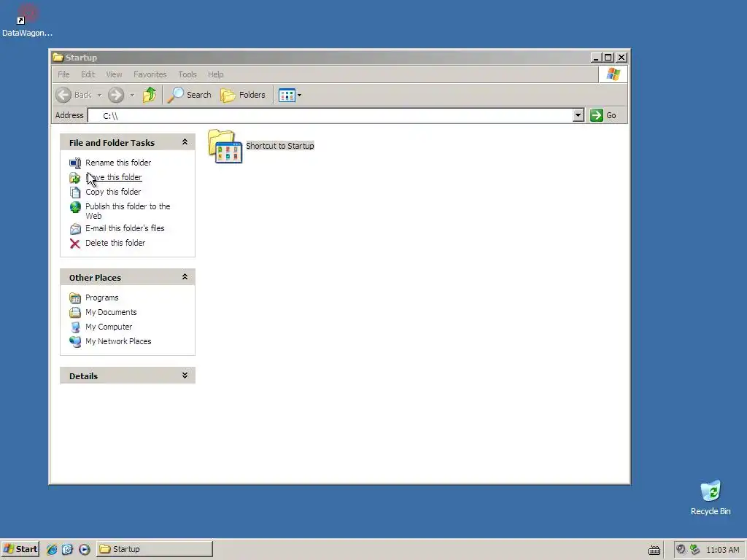The height and width of the screenshot is (560, 747).
Task: Expand the Address bar dropdown
Action: [x=578, y=115]
